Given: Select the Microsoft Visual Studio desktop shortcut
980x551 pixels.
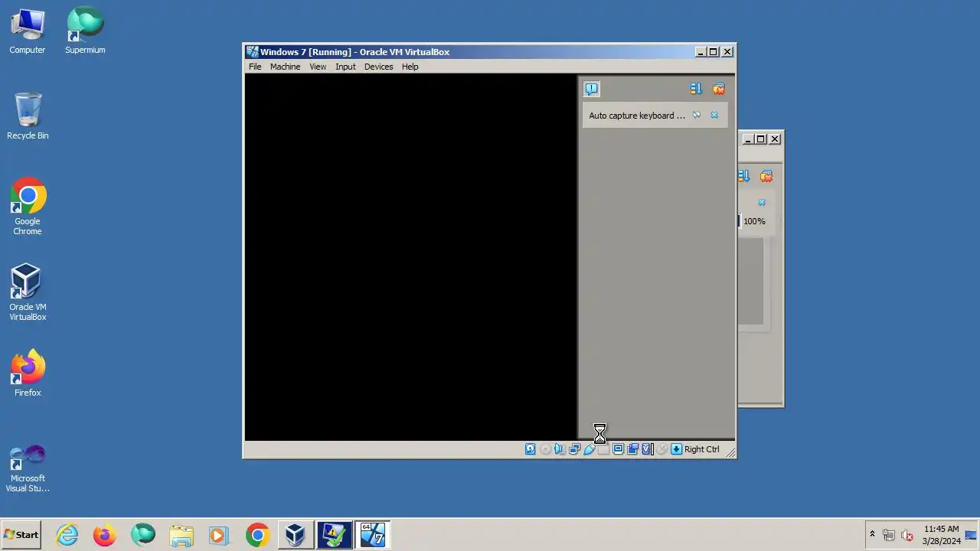Looking at the screenshot, I should tap(28, 468).
